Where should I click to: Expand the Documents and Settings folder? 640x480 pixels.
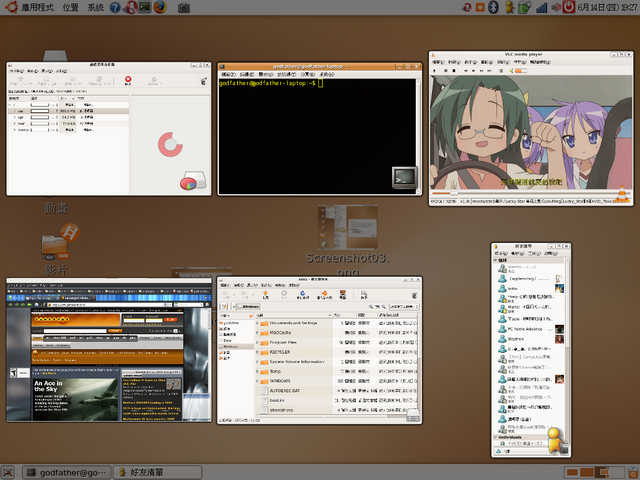[258, 323]
